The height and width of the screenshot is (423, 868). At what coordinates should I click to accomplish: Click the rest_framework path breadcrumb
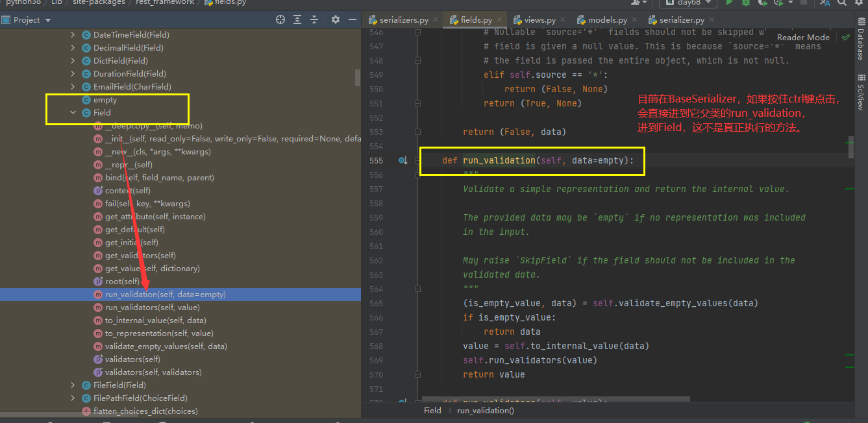pyautogui.click(x=165, y=3)
